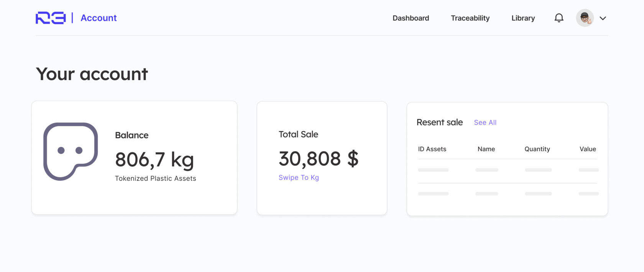Click the Value column header
Viewport: 644px width, 272px height.
588,149
